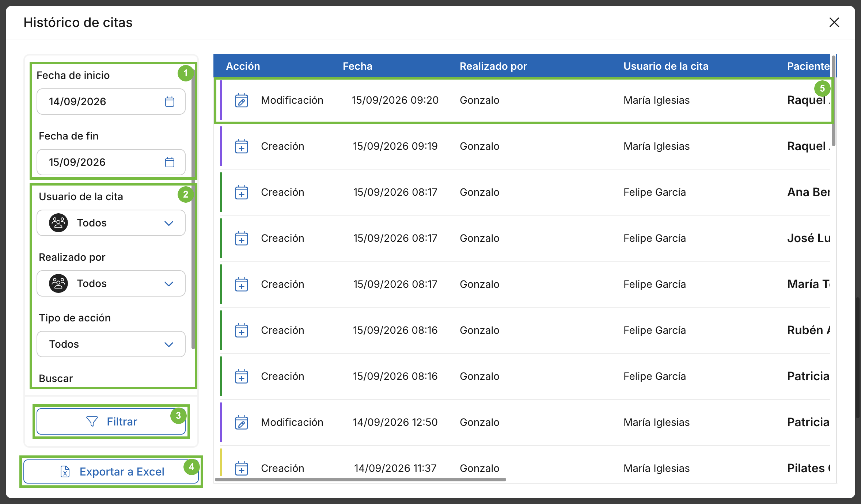Click the edit-calendar icon in the 15/09/2026 09:20 row
The width and height of the screenshot is (861, 504).
[242, 100]
